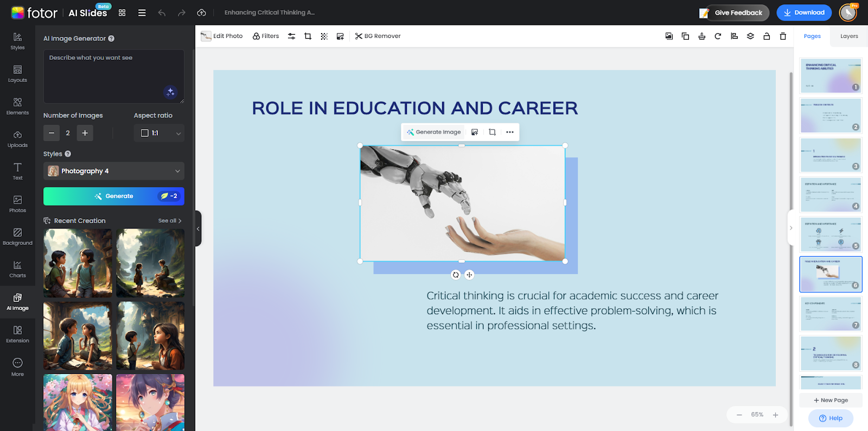This screenshot has height=431, width=868.
Task: Click the rotate icon in top toolbar
Action: coord(718,36)
